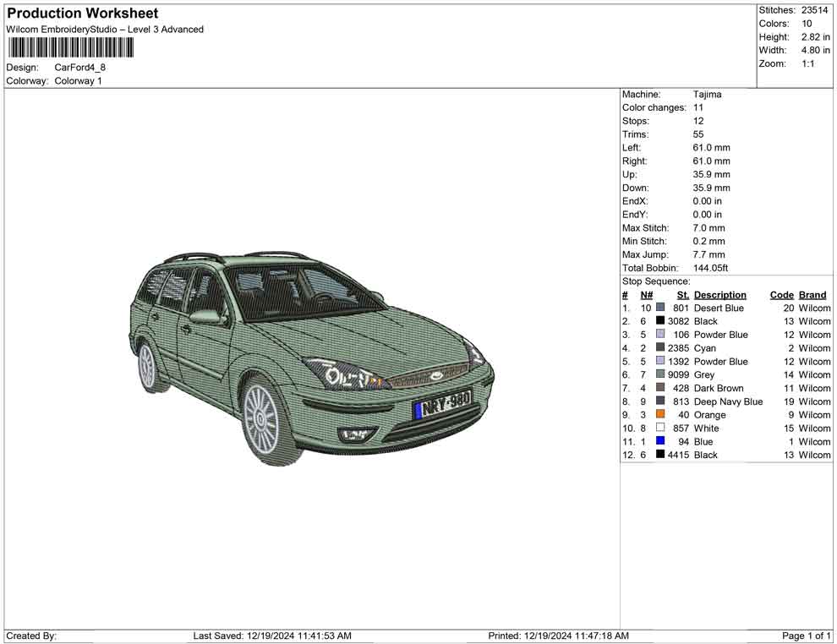Select the Orange thread color swatch
This screenshot has width=837, height=644.
(x=660, y=415)
